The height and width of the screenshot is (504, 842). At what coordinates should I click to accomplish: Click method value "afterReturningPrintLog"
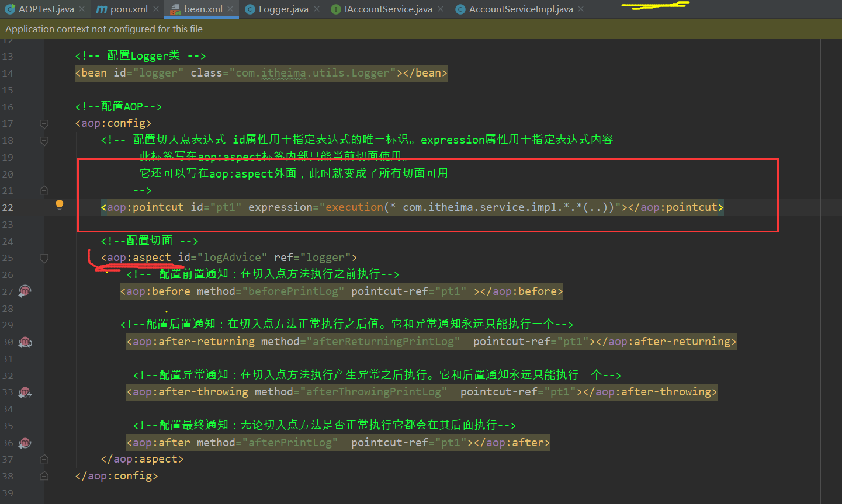click(x=383, y=342)
